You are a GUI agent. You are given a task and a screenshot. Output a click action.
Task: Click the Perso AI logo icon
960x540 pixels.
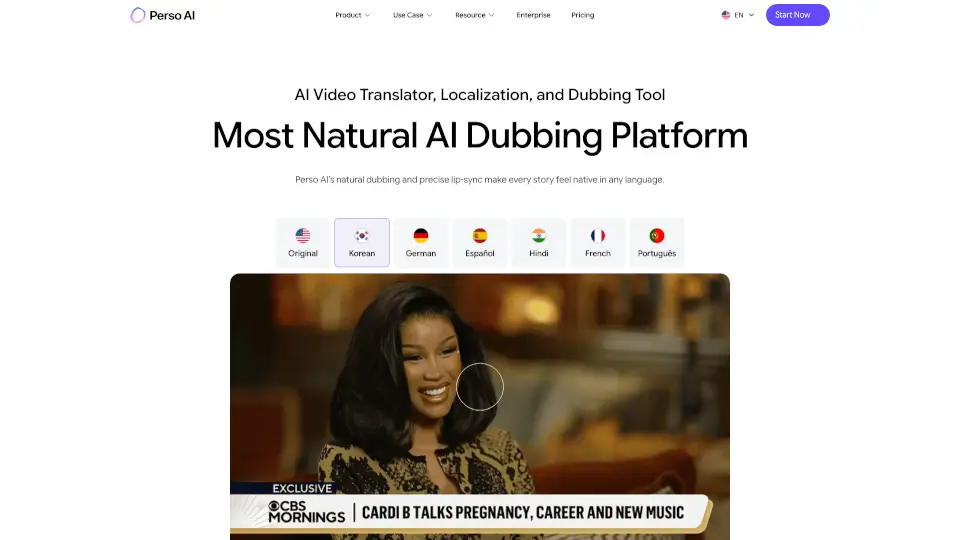[138, 15]
